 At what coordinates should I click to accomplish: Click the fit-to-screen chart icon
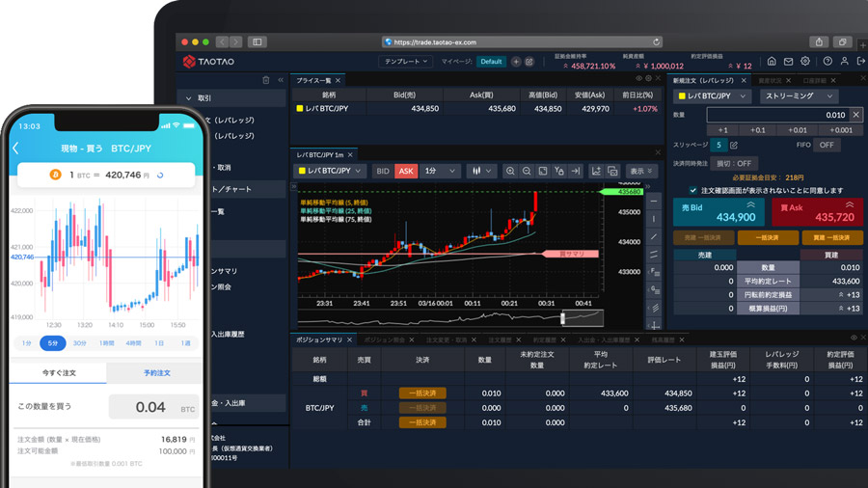tap(543, 171)
